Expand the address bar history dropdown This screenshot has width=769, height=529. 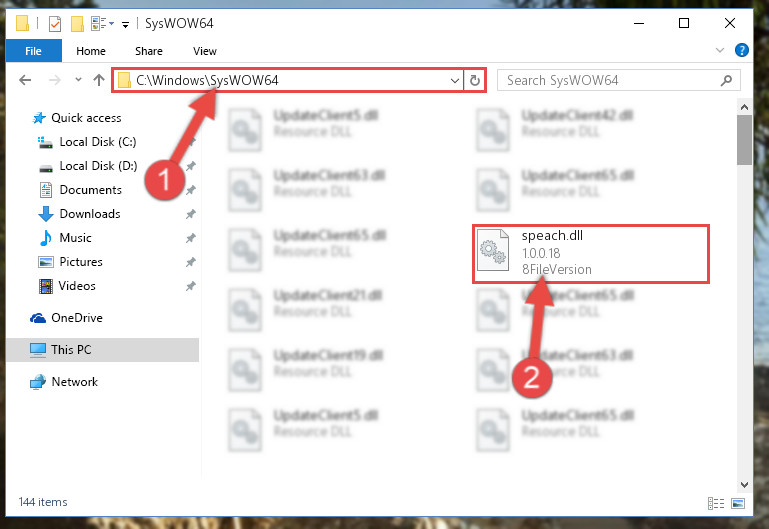(x=455, y=80)
